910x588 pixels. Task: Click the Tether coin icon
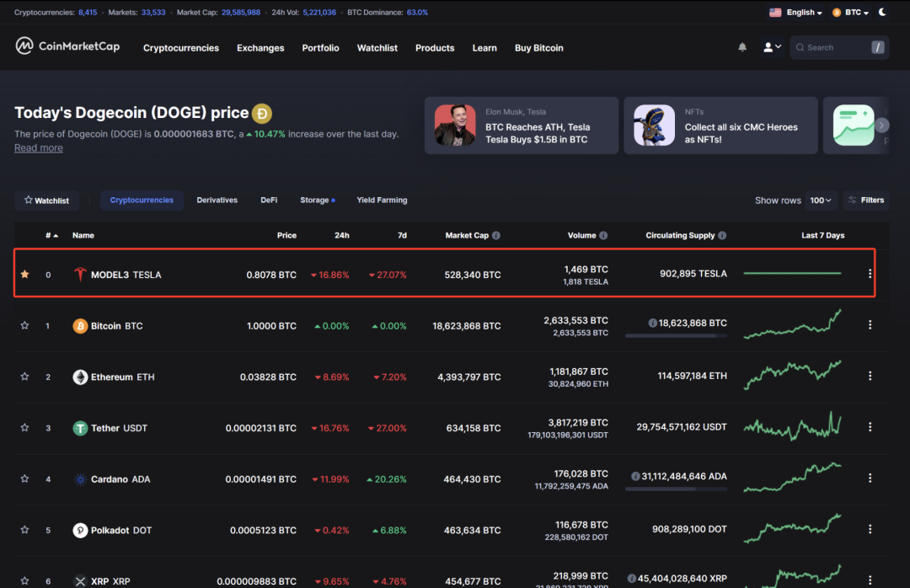click(80, 428)
